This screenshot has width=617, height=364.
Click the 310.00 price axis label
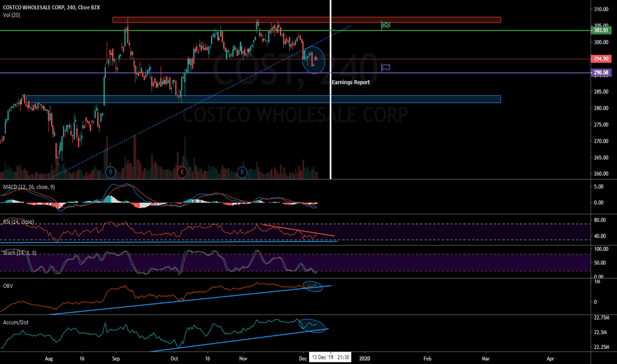(601, 9)
